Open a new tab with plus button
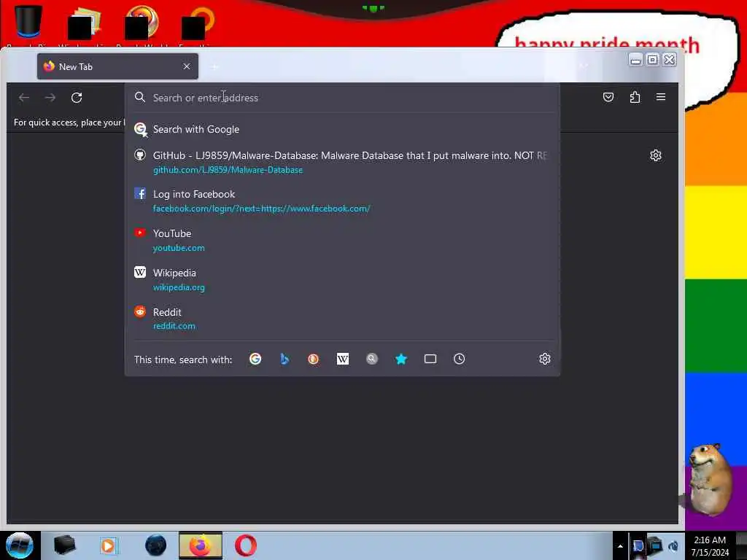Viewport: 747px width, 560px height. pyautogui.click(x=215, y=67)
